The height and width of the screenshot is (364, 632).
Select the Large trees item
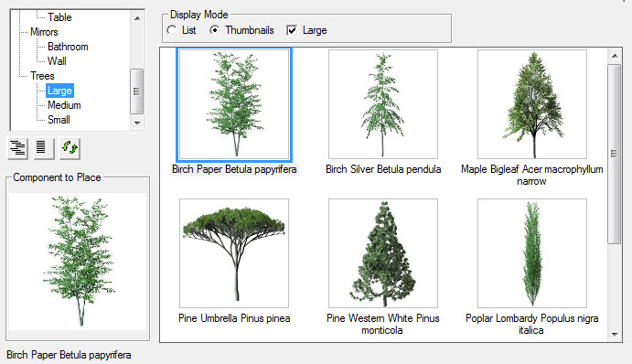(59, 91)
